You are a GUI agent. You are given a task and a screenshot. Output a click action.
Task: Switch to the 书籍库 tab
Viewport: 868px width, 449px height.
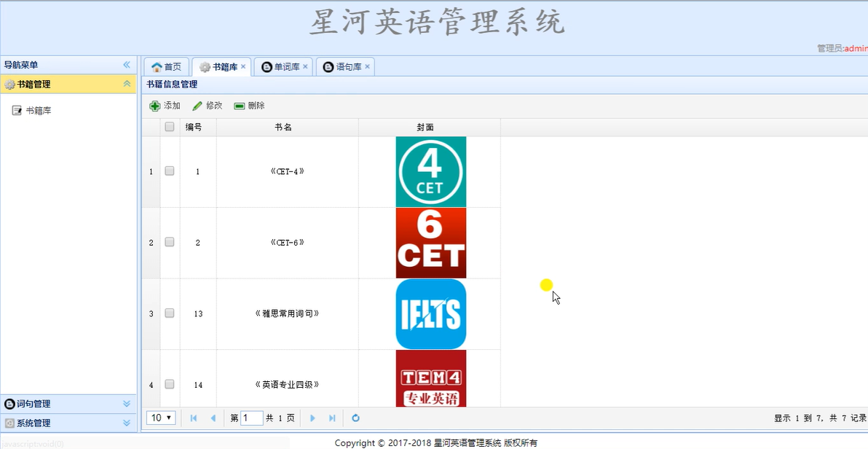pos(221,67)
